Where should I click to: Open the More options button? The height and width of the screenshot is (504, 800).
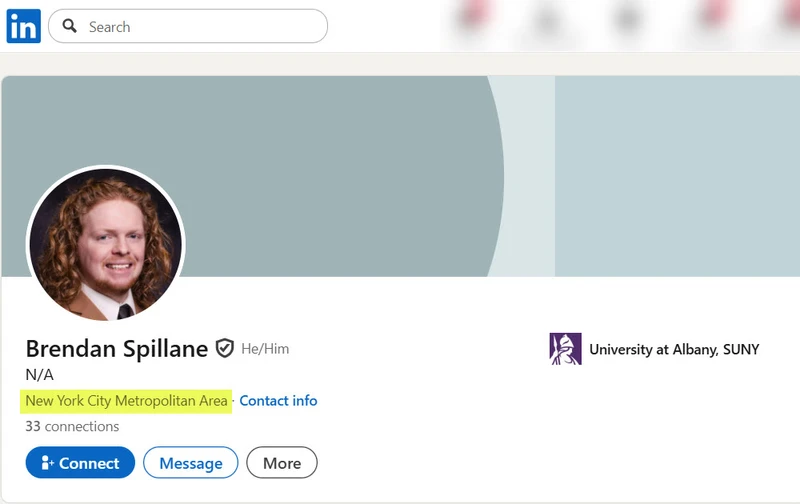coord(282,463)
